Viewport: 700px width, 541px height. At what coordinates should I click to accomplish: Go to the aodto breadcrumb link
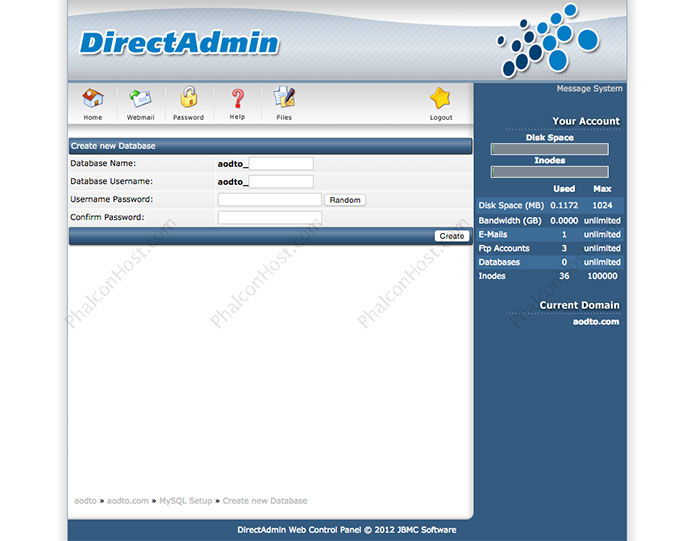(85, 501)
